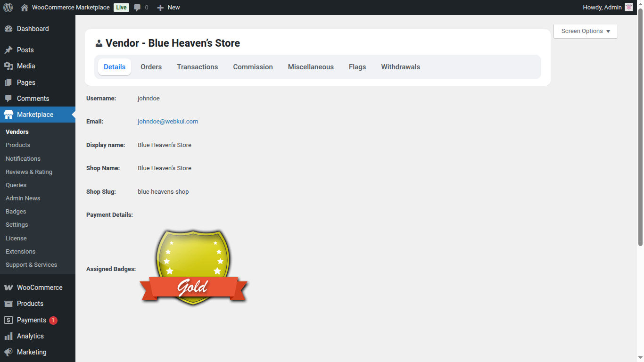Switch to the Orders tab
Image resolution: width=644 pixels, height=362 pixels.
tap(151, 67)
